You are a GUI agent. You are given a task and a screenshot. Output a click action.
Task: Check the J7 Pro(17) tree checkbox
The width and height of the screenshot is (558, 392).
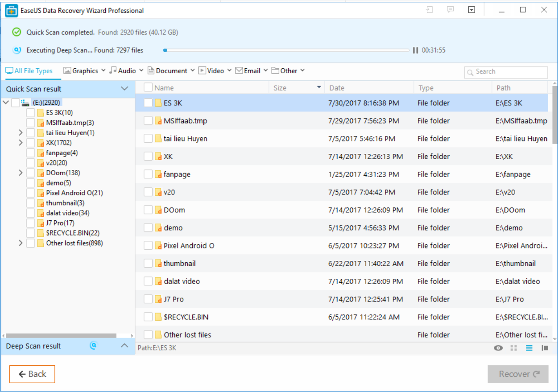pyautogui.click(x=30, y=223)
